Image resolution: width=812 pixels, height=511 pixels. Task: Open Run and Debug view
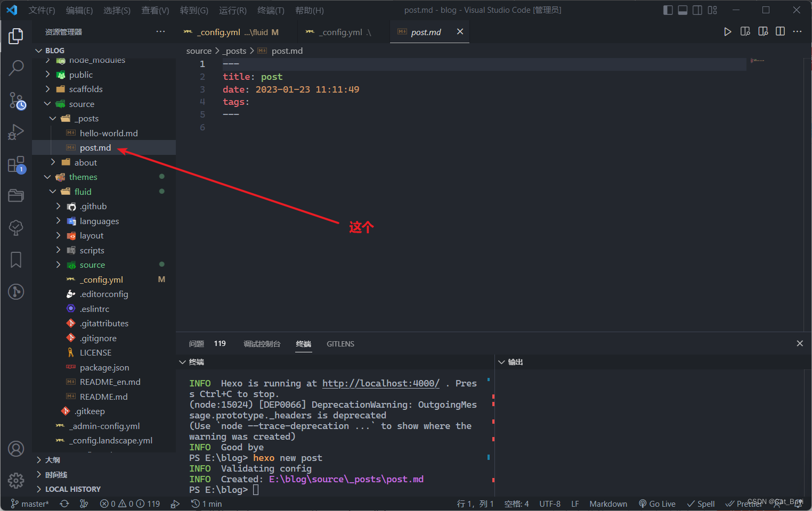click(16, 132)
